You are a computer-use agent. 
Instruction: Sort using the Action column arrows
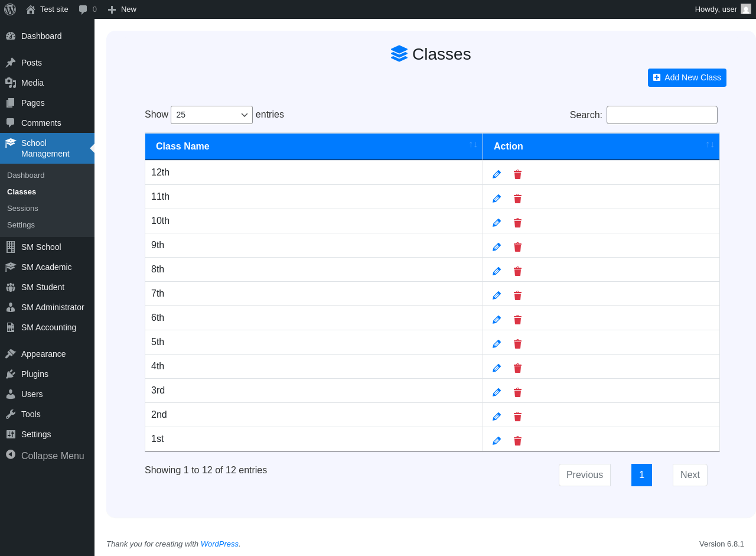[710, 144]
